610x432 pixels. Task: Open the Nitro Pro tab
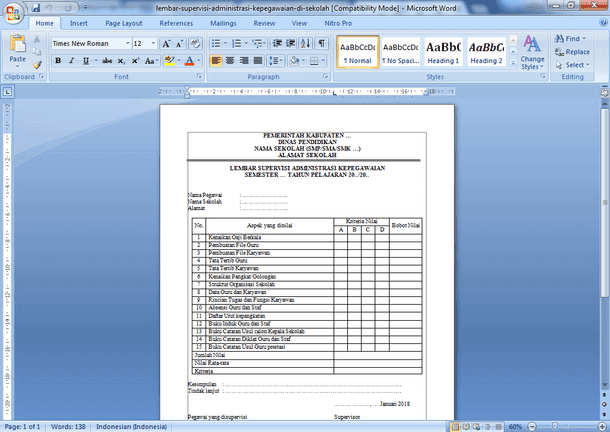[338, 23]
